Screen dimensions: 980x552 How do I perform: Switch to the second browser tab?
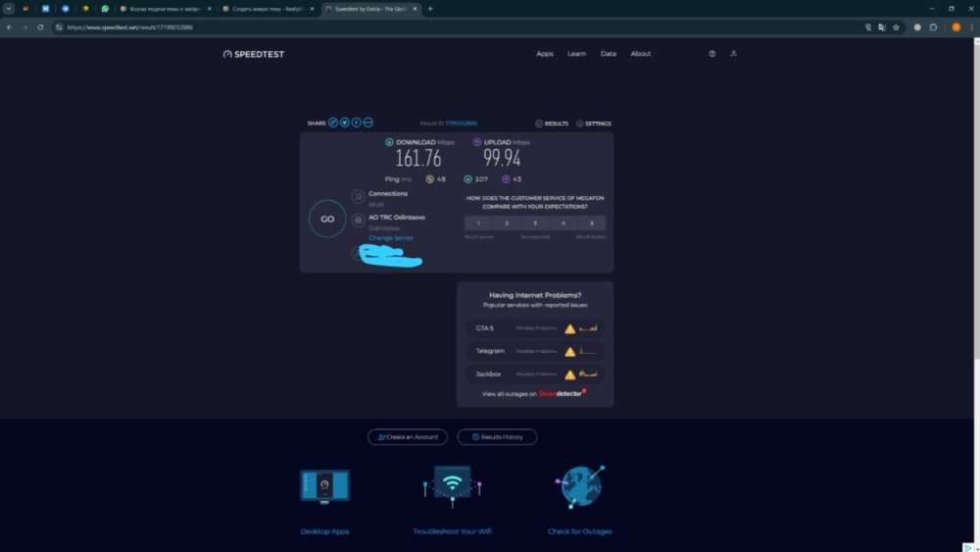(269, 9)
